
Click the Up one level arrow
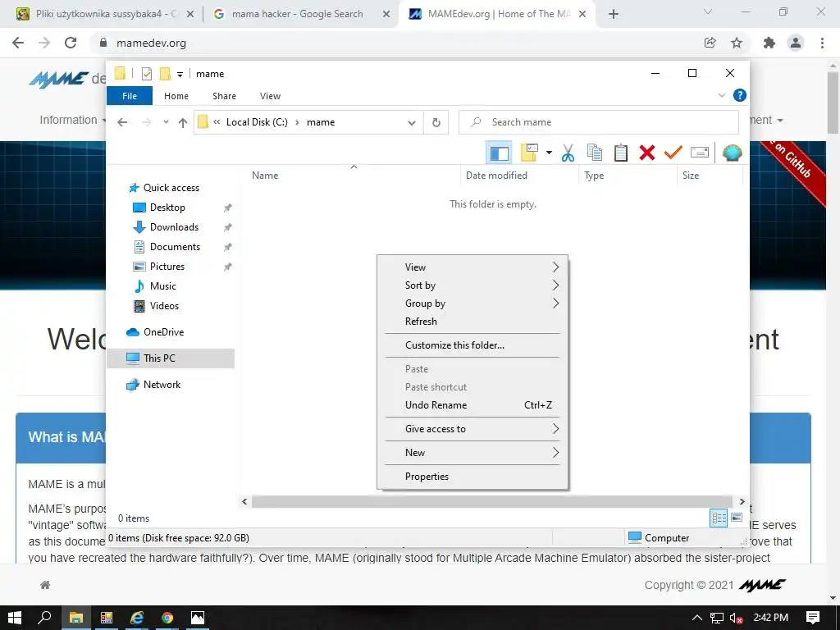tap(183, 123)
